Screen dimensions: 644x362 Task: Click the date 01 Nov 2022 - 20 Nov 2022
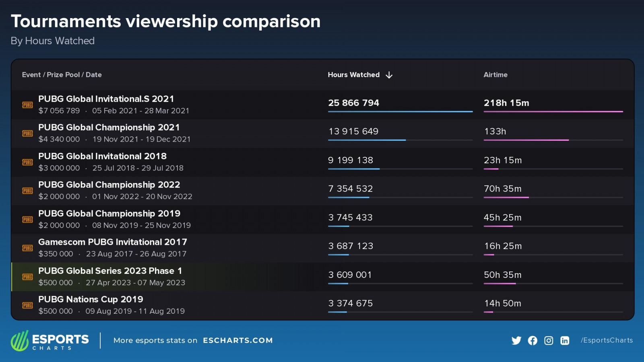coord(142,197)
